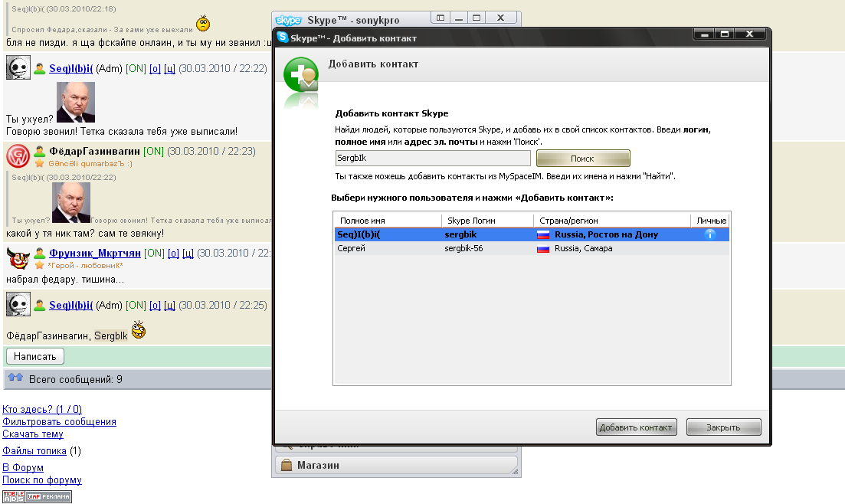Click the laughing smiley after SergbIk in the last post
Viewport: 845px width, 504px height.
(x=139, y=329)
